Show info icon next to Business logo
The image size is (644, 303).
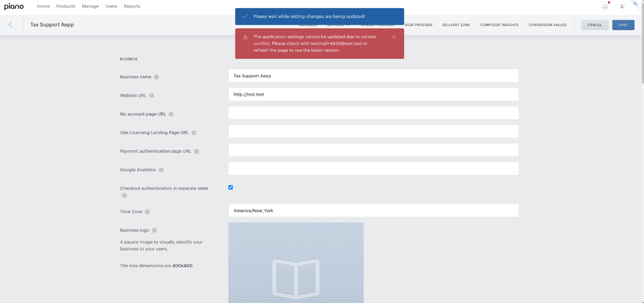pyautogui.click(x=154, y=230)
